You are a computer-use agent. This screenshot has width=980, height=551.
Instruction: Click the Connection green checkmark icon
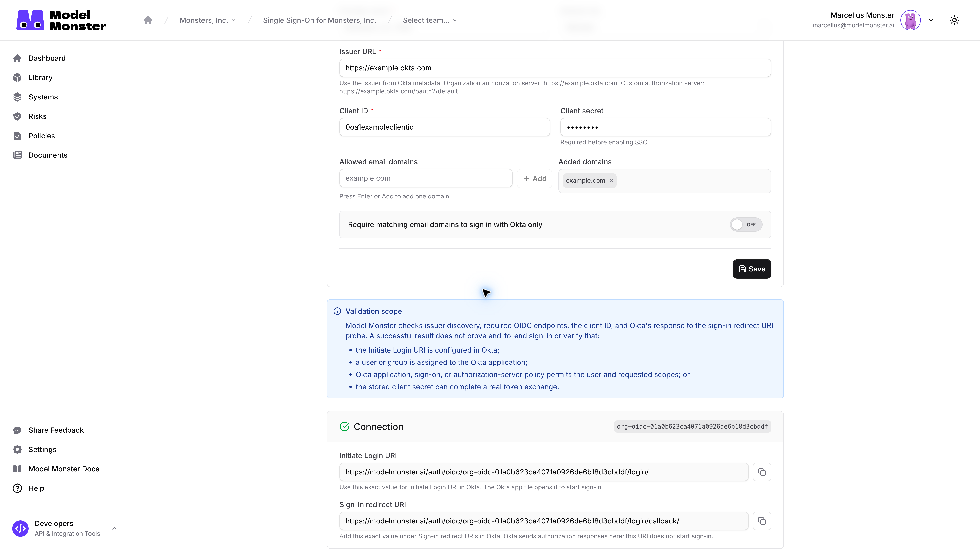344,427
